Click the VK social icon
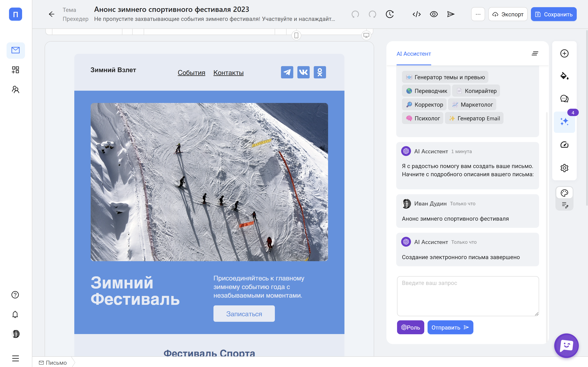This screenshot has height=367, width=588. click(x=303, y=72)
